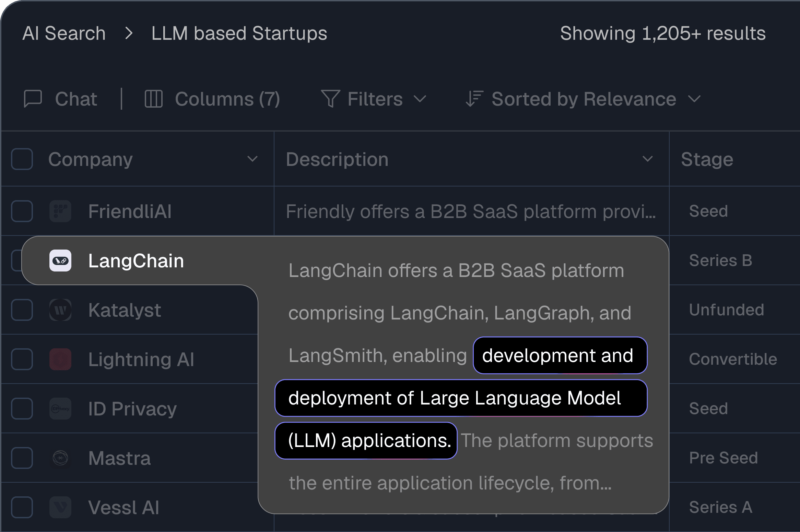
Task: Go to AI Search breadcrumb
Action: pos(64,33)
